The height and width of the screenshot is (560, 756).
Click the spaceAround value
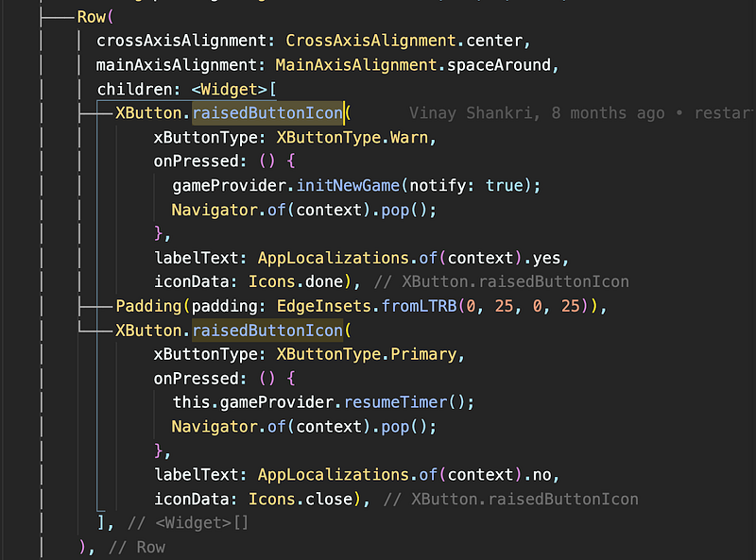[499, 64]
